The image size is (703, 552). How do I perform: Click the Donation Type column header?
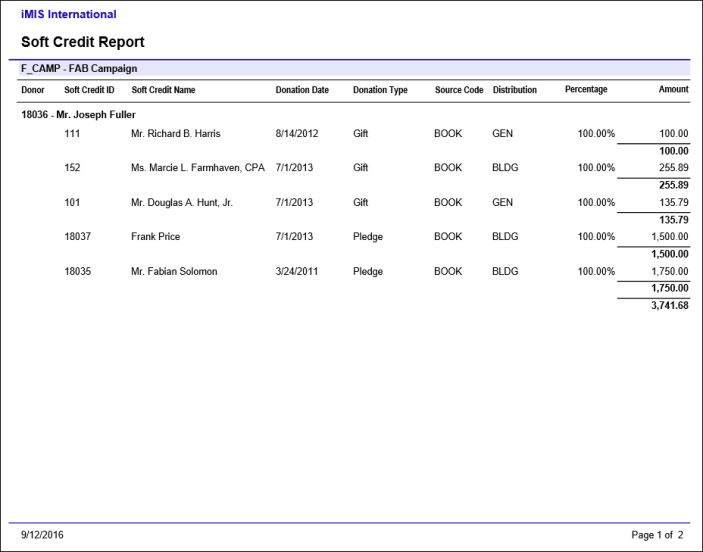[380, 90]
